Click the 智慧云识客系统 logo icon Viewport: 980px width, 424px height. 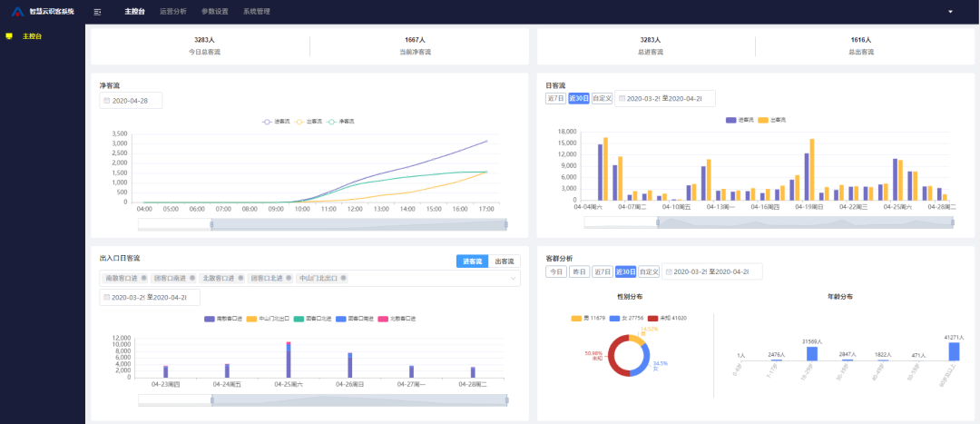click(17, 12)
